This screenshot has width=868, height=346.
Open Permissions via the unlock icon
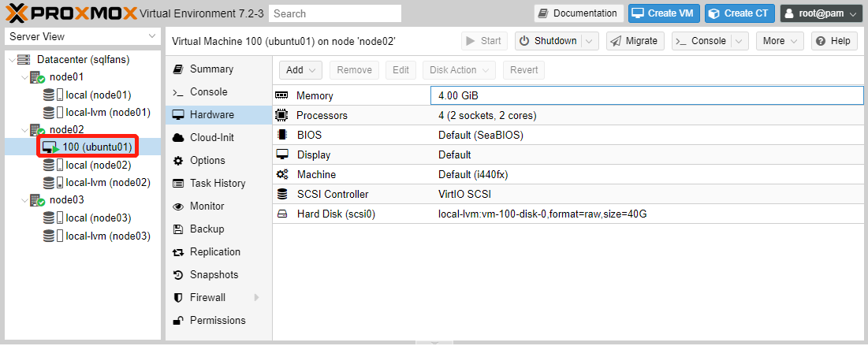point(178,321)
